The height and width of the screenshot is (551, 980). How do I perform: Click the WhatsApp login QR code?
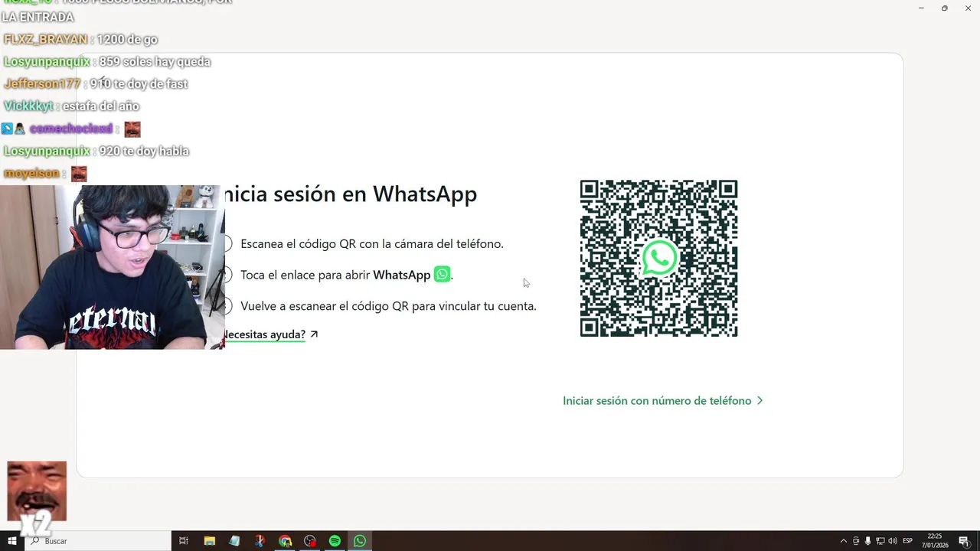tap(658, 259)
